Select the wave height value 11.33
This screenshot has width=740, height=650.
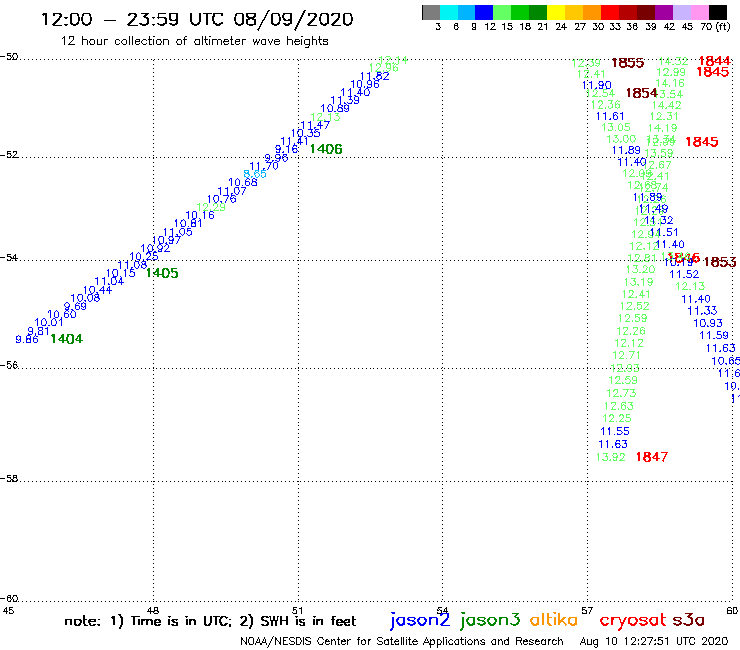(702, 311)
